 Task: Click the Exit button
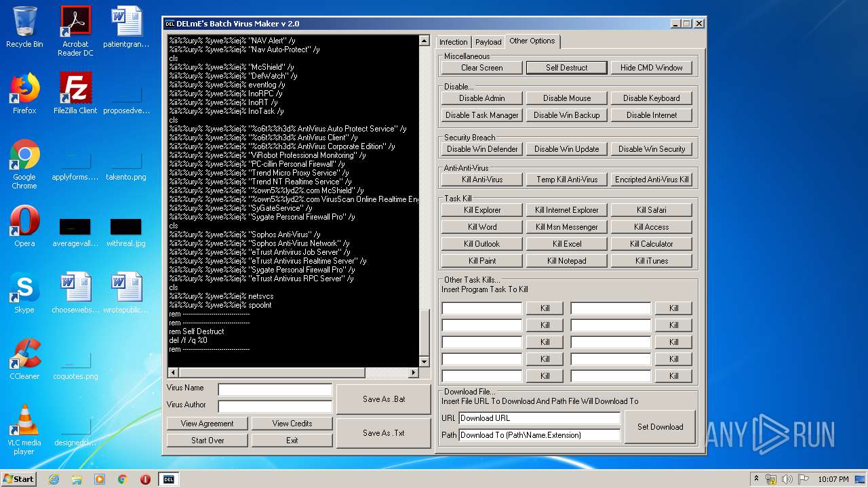292,441
